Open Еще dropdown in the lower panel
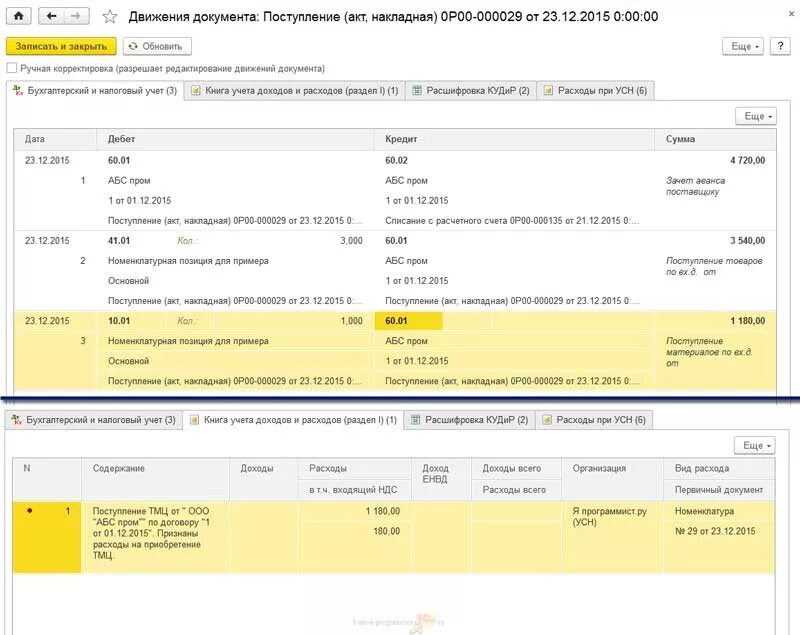800x635 pixels. click(755, 445)
